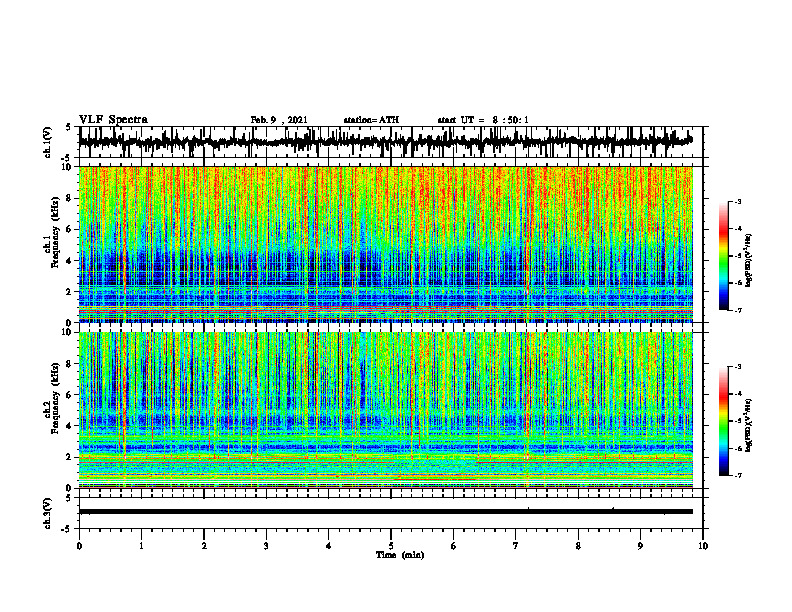The image size is (792, 612).
Task: Click the "-3" label on upper color scale
Action: click(x=737, y=202)
